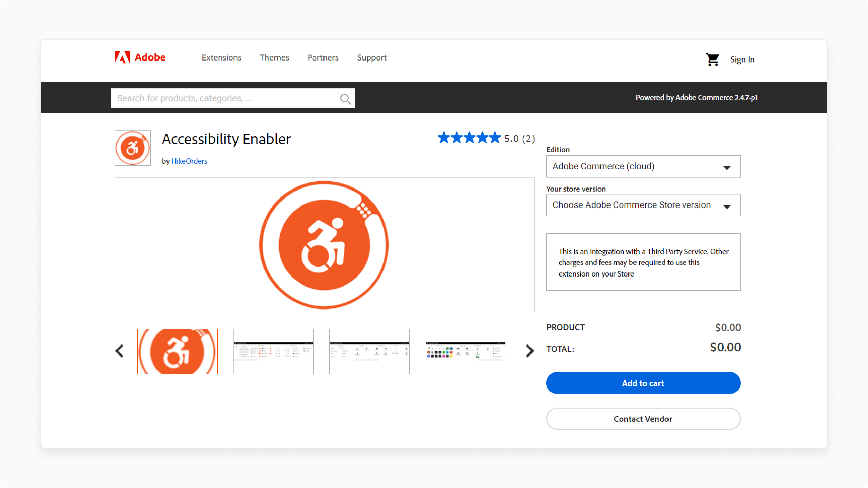Click the Third Party Service notice
The height and width of the screenshot is (488, 868).
tap(643, 262)
